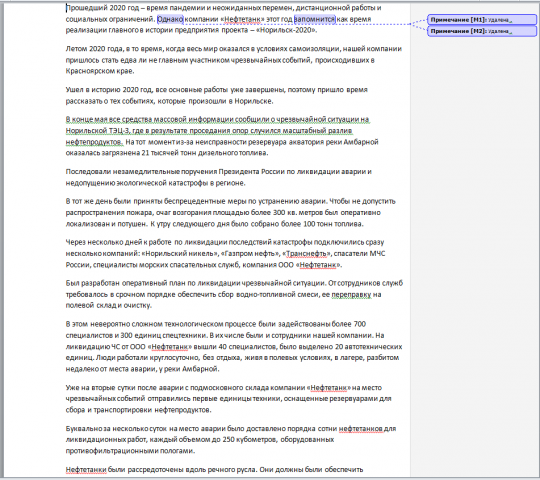Open the comment balloon Примечание [М2]
The width and height of the screenshot is (540, 480).
coord(482,31)
